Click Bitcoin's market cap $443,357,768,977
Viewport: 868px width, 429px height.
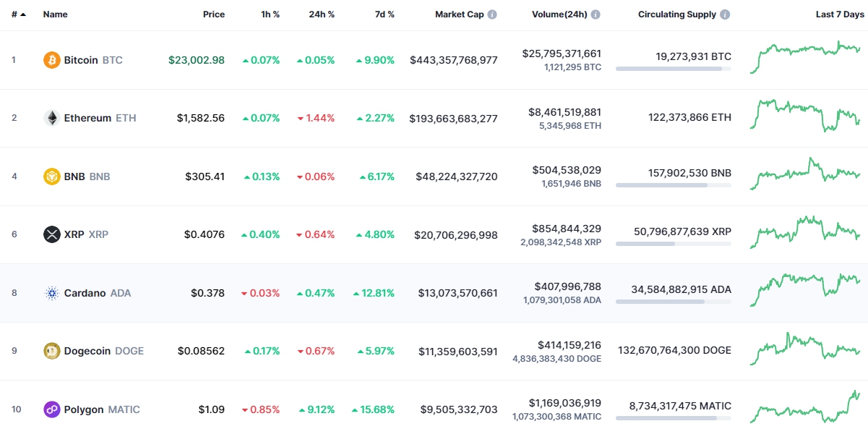[454, 60]
